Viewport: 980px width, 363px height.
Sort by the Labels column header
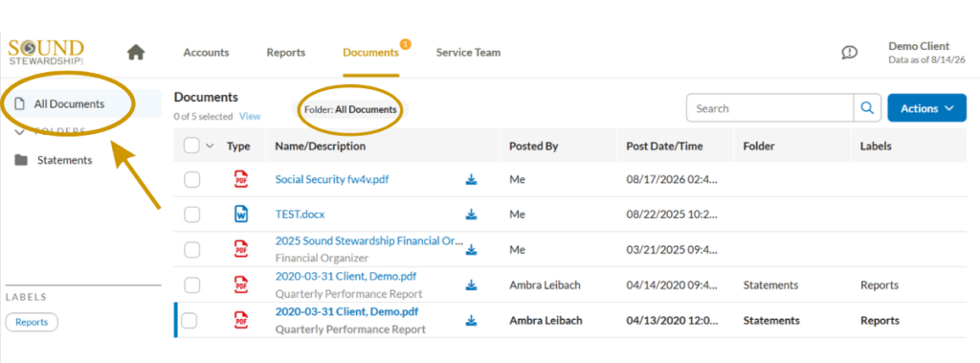[x=876, y=146]
